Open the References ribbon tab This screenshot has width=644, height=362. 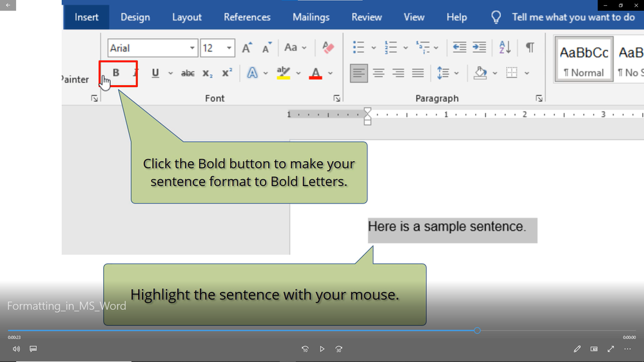click(x=247, y=17)
